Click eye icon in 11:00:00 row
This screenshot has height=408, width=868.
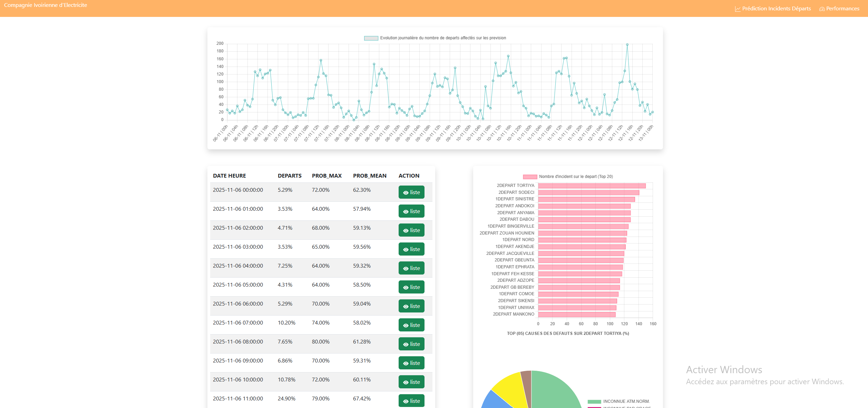point(406,401)
